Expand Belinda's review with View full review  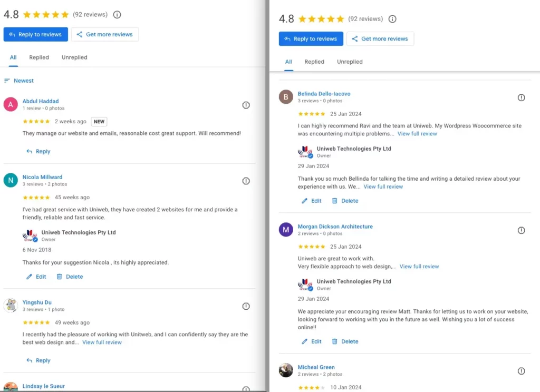(x=417, y=134)
